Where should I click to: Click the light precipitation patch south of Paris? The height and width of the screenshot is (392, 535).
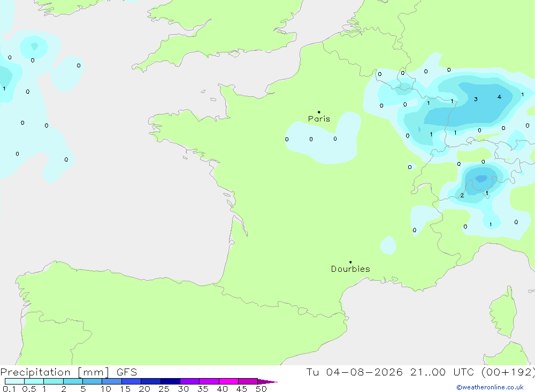[324, 139]
